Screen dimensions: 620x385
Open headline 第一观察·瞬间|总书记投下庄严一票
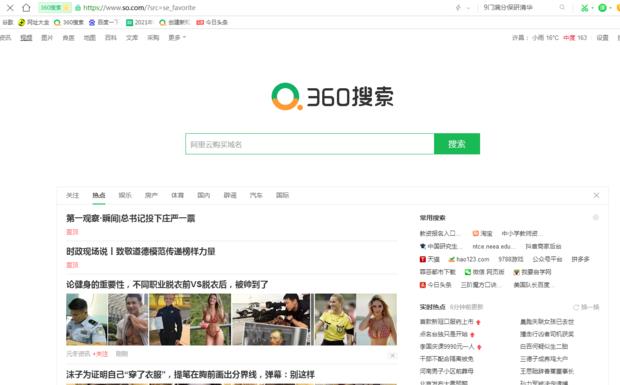point(130,219)
